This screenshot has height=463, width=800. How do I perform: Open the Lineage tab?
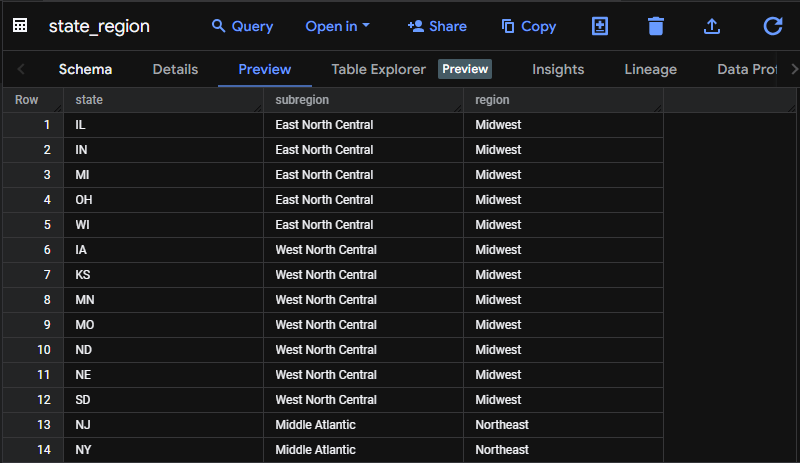[x=651, y=69]
